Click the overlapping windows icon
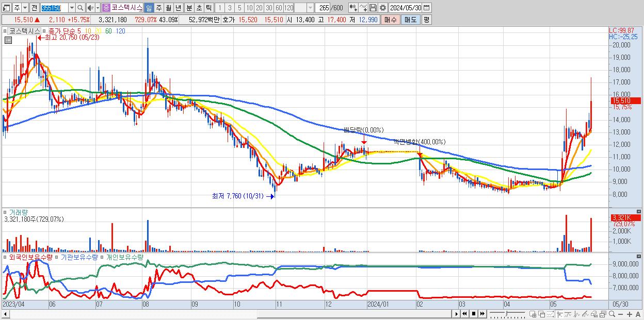This screenshot has width=644, height=320. 542,314
